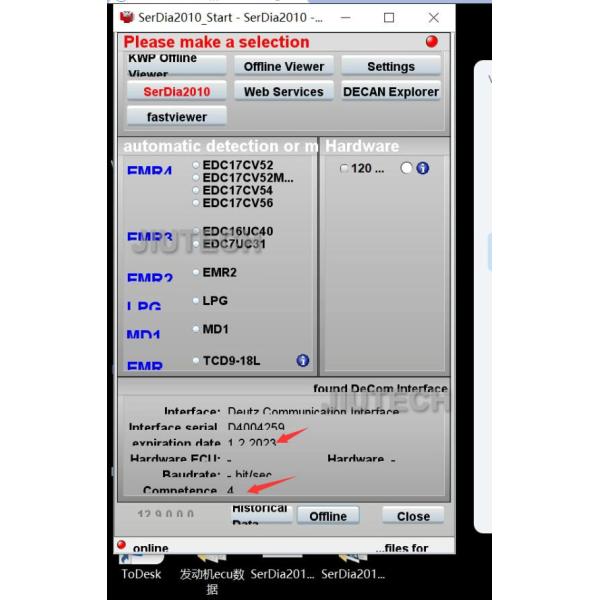
Task: Open the 发动机ecu数据 desktop folder
Action: (212, 574)
